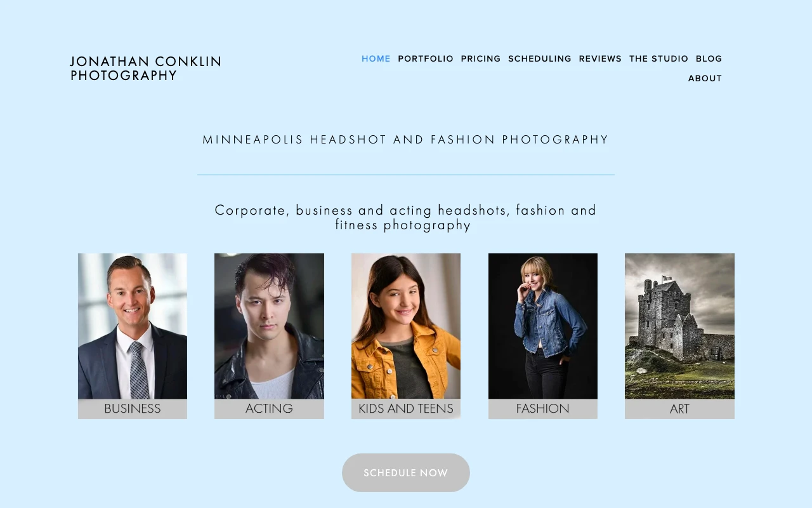The image size is (812, 508).
Task: Open the businessman headshot thumbnail
Action: (133, 326)
